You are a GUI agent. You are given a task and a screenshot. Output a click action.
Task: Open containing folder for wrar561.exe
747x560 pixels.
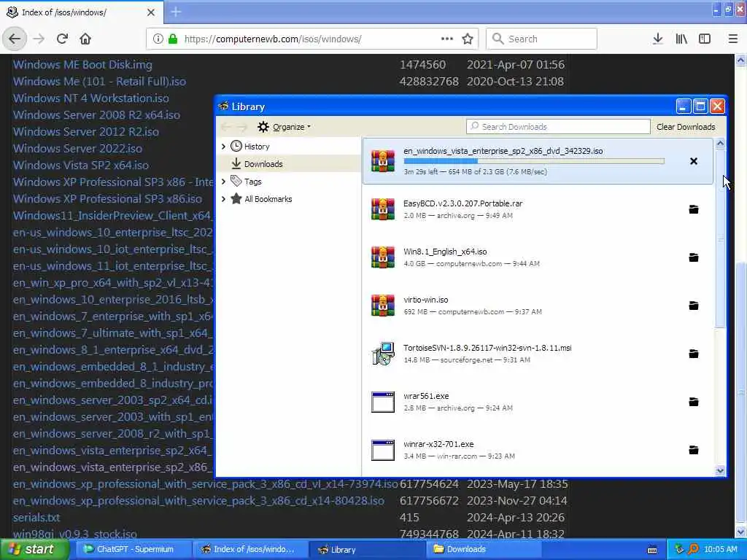tap(694, 402)
